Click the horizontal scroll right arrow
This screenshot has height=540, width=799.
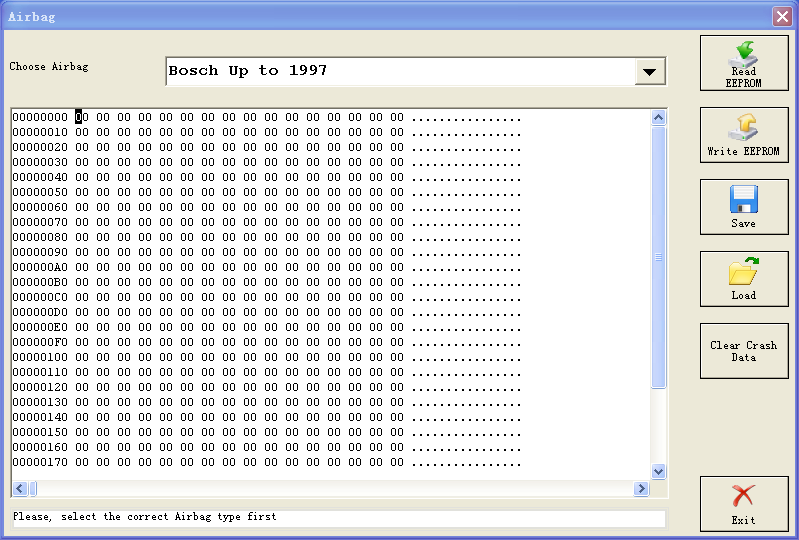pos(641,489)
